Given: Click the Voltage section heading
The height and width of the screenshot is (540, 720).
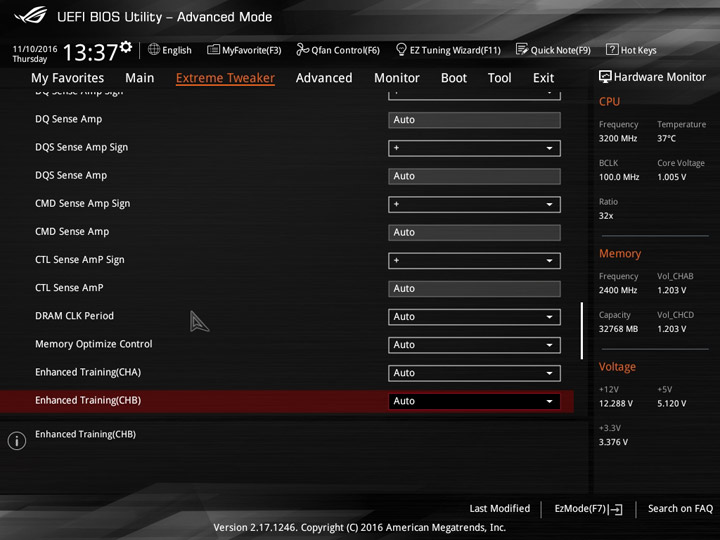Looking at the screenshot, I should (x=617, y=367).
